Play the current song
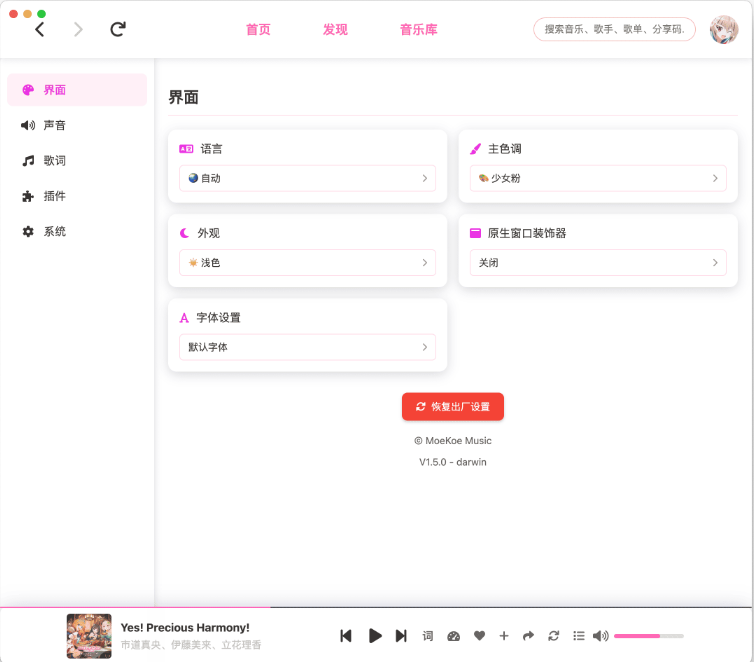The image size is (754, 662). point(375,636)
